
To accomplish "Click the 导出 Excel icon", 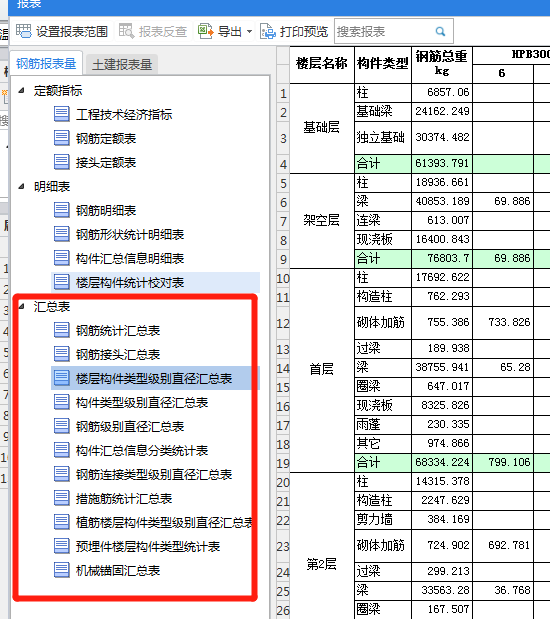I will click(x=206, y=31).
